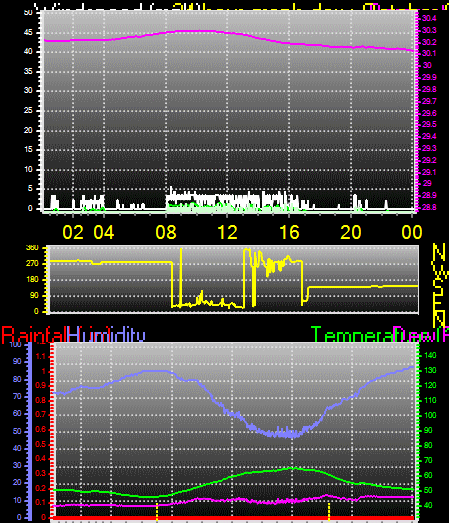
Task: Click the white 15 wind speed axis value
Action: tap(28, 149)
